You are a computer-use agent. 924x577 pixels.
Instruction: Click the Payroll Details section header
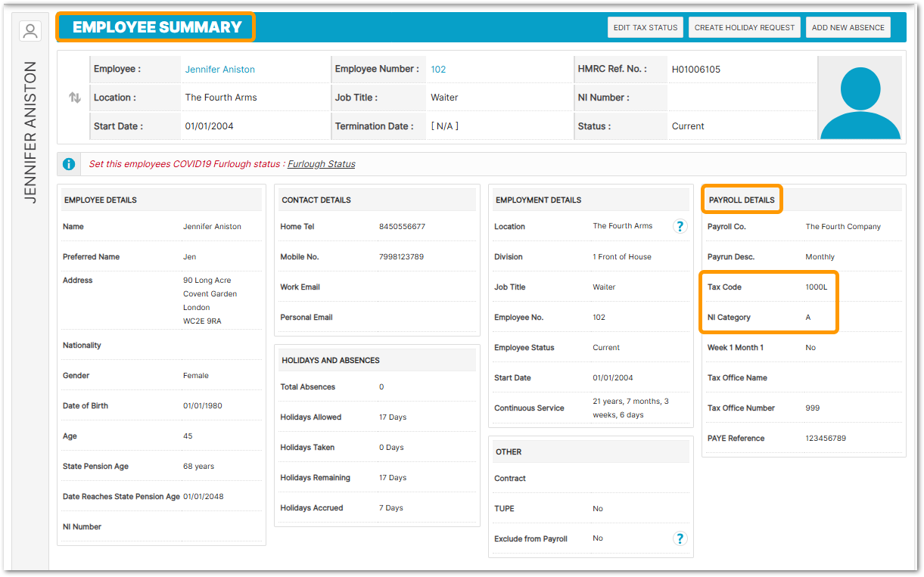click(742, 200)
